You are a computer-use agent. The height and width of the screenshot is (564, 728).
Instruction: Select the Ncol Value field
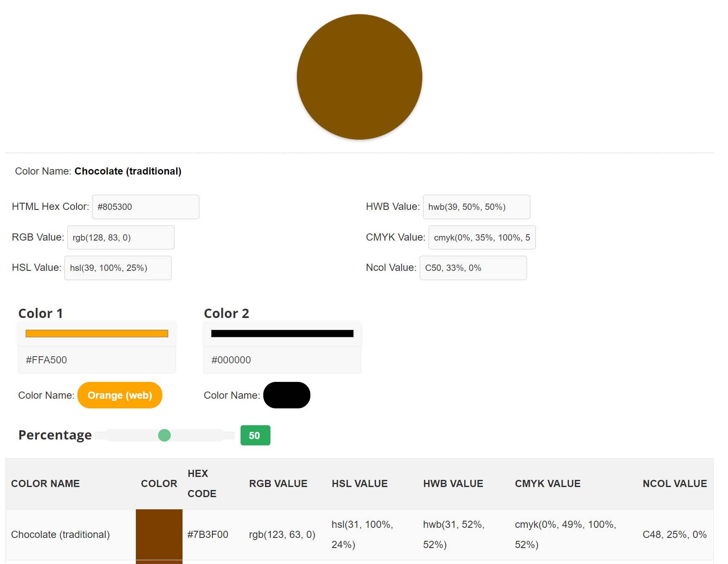tap(473, 268)
